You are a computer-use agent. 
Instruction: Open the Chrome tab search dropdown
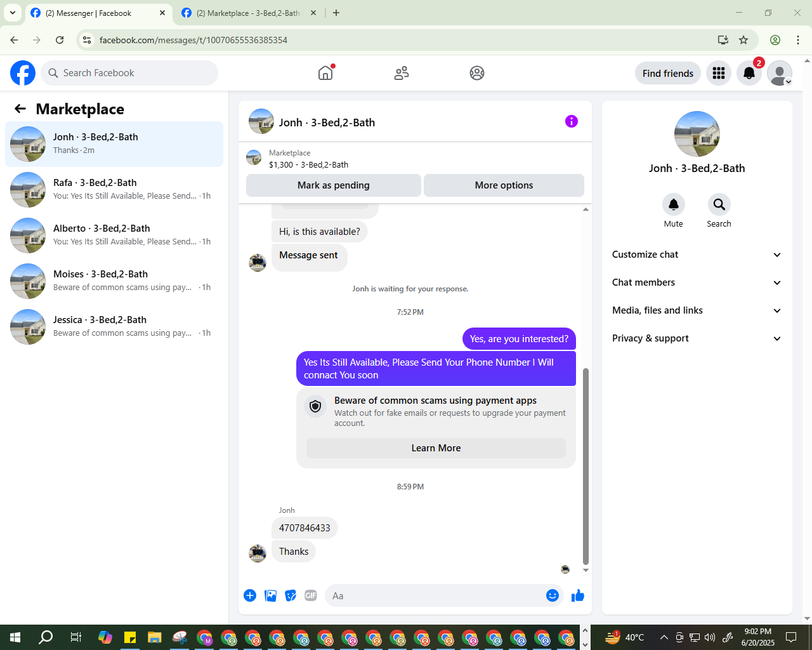tap(13, 13)
